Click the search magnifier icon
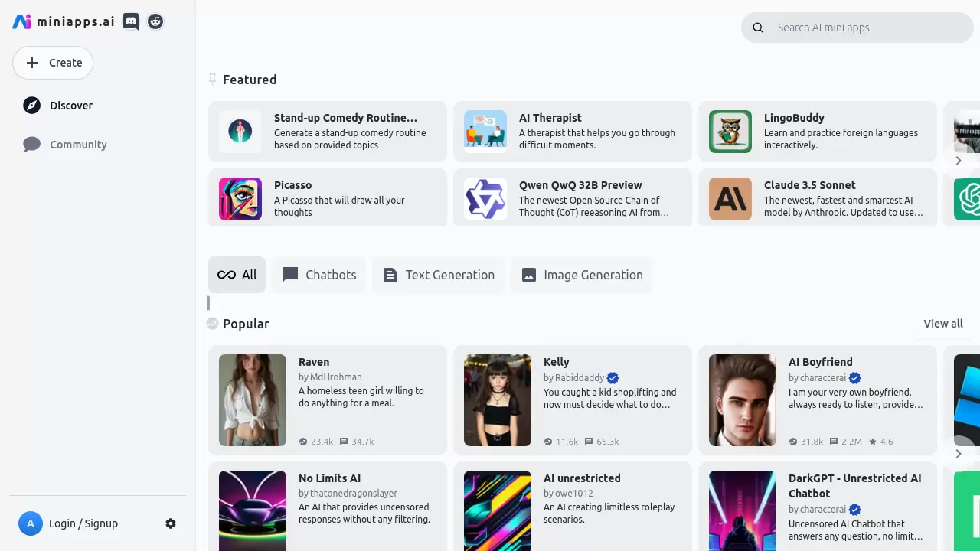The image size is (980, 551). 758,28
